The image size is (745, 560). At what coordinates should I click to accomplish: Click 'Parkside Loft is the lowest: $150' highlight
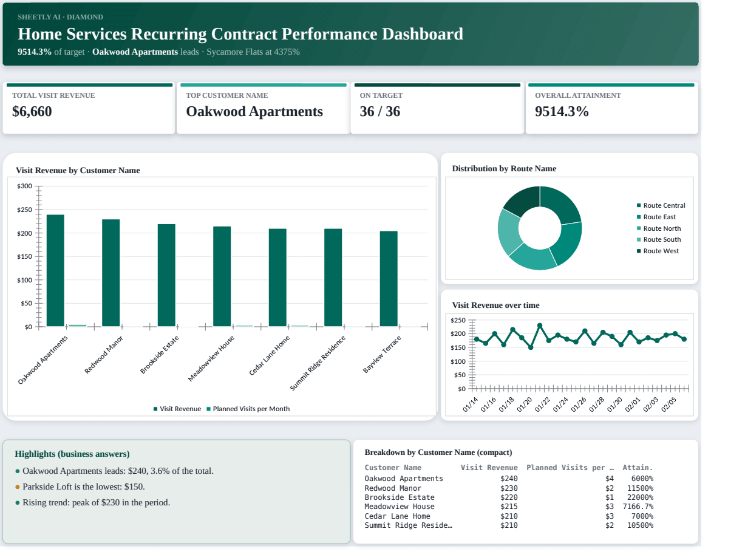[84, 487]
